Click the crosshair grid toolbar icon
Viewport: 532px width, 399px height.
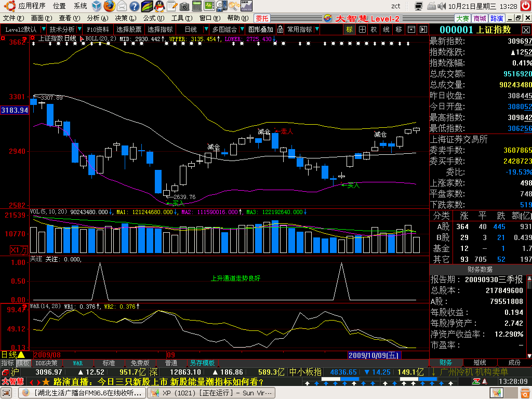(362, 30)
